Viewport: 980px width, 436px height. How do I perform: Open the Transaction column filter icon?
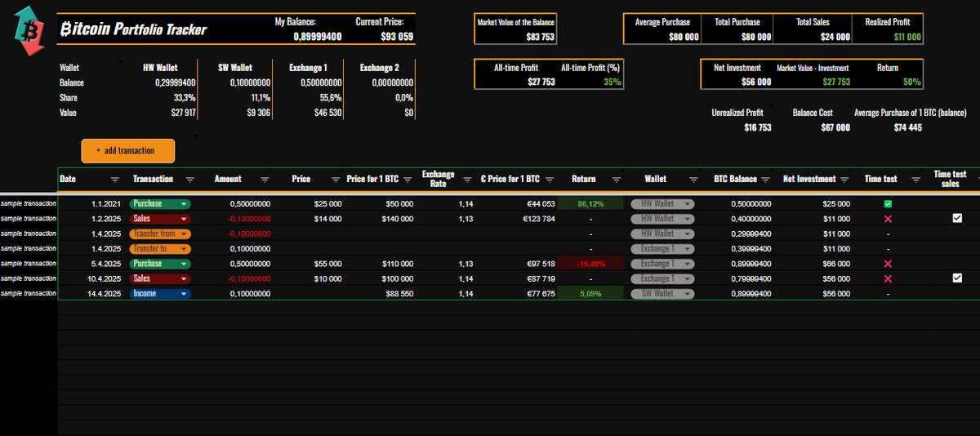coord(190,179)
